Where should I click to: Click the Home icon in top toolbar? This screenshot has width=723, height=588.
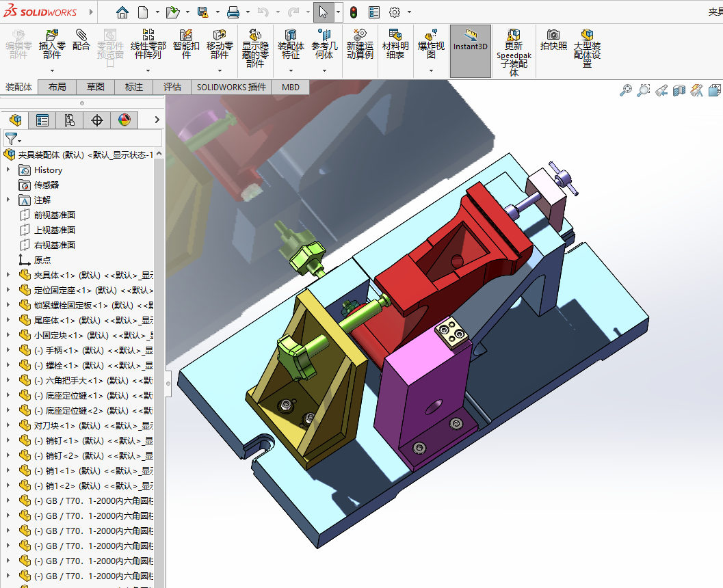(x=122, y=12)
